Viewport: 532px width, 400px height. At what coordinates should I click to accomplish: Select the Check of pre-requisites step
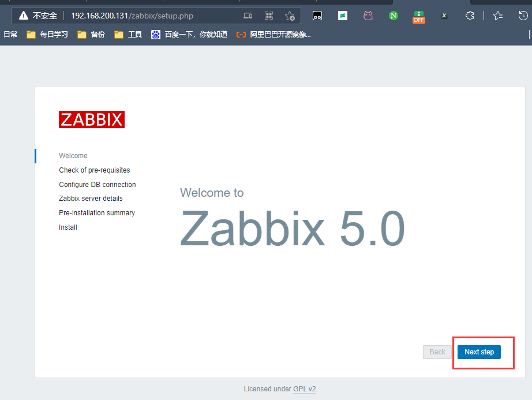(x=94, y=170)
